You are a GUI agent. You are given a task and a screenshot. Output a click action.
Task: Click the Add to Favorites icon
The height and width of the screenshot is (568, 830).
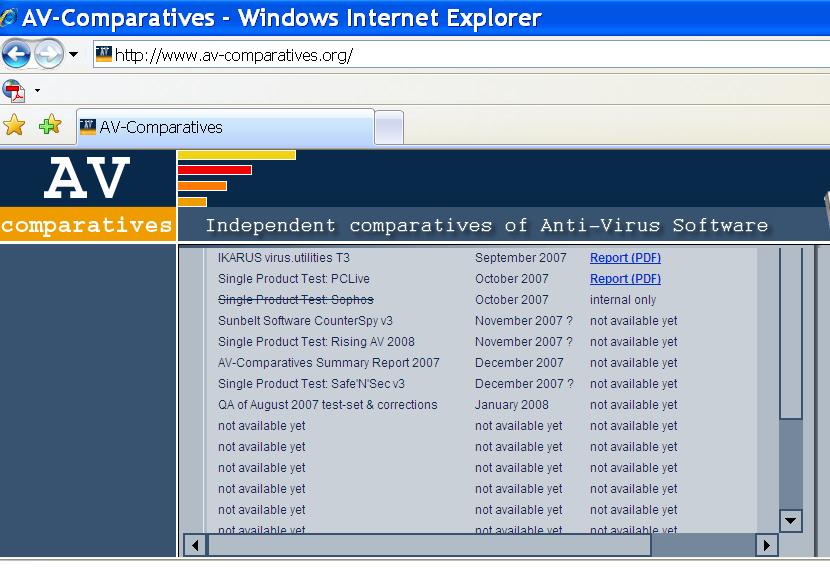coord(50,125)
